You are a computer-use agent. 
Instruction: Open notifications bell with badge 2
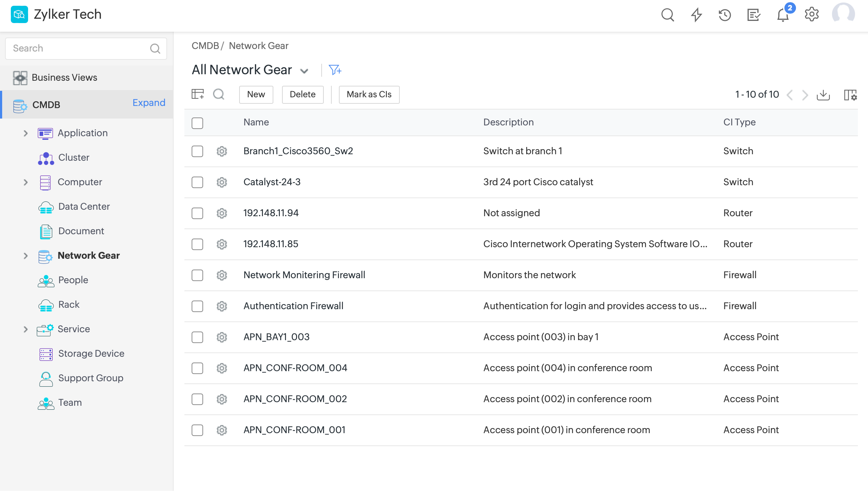[x=783, y=15]
